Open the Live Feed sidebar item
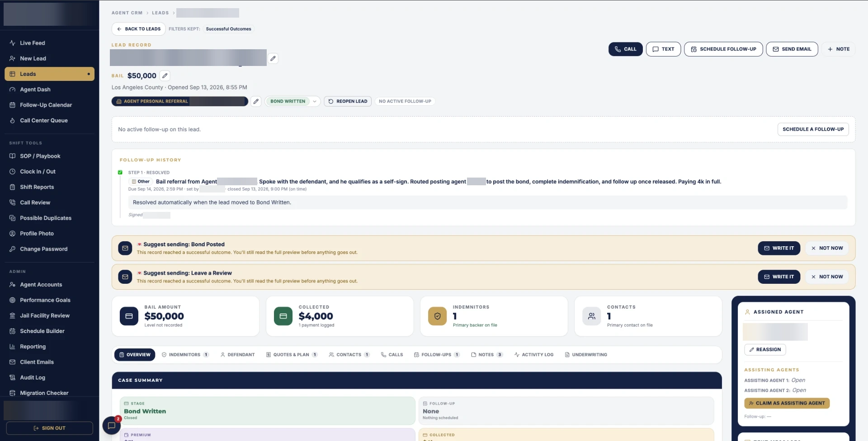The height and width of the screenshot is (441, 868). (x=49, y=43)
